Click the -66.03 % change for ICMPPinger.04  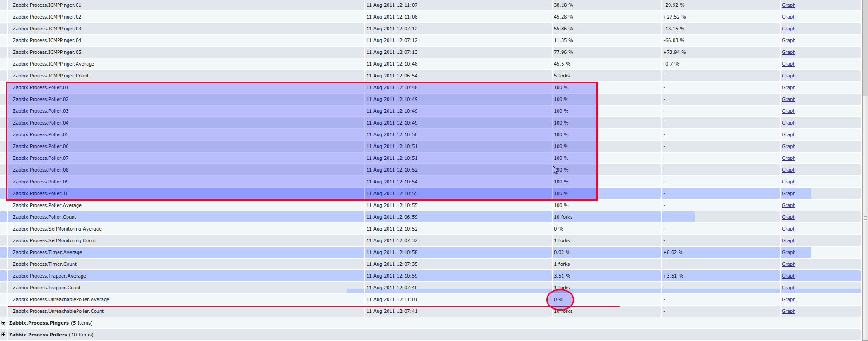point(674,40)
